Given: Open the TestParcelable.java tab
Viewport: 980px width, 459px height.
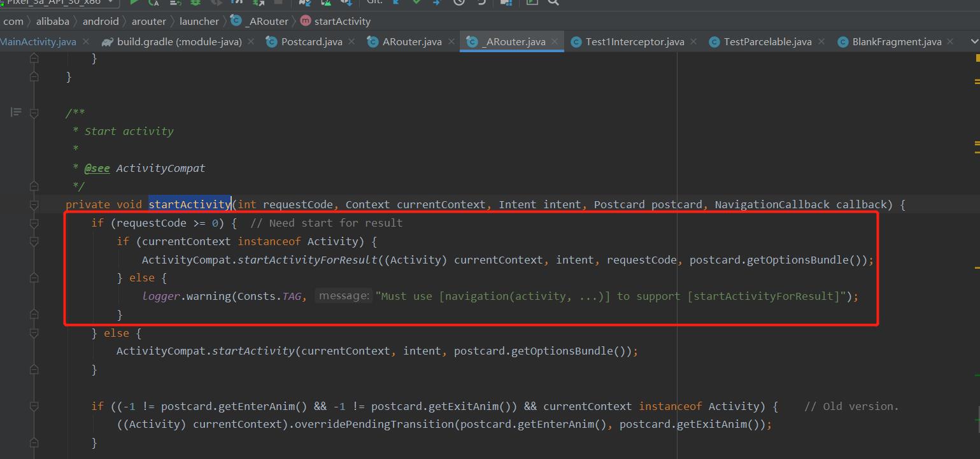Looking at the screenshot, I should tap(768, 42).
